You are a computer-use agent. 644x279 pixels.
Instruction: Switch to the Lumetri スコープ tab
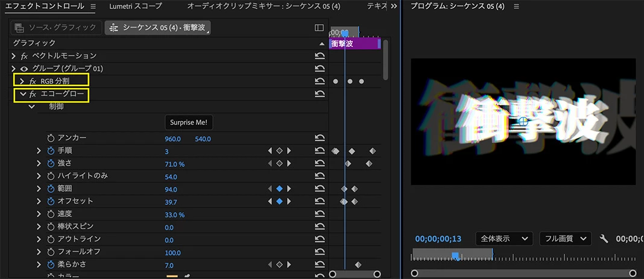(x=136, y=6)
